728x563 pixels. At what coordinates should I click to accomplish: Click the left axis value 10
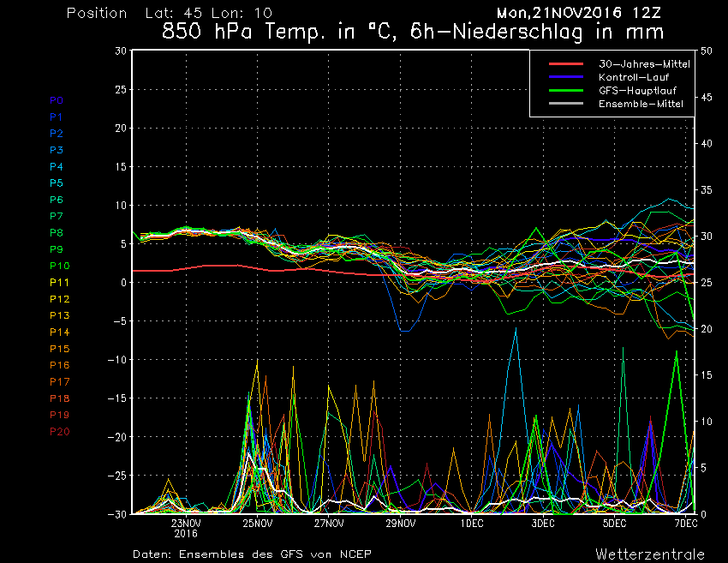[121, 206]
